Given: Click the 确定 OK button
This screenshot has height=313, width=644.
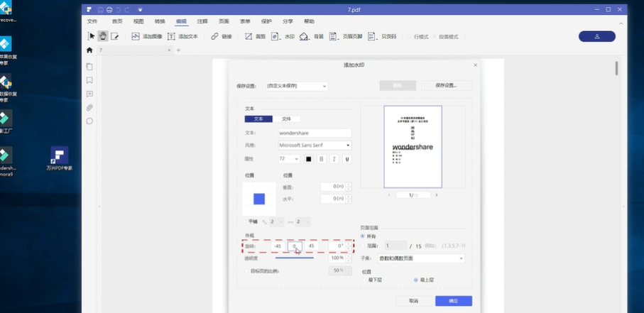Looking at the screenshot, I should pyautogui.click(x=454, y=301).
